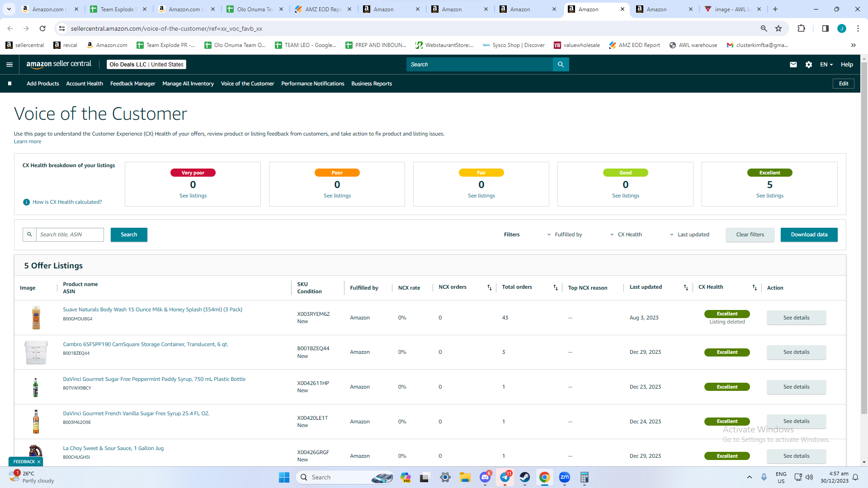Open File Explorer from the taskbar
868x488 pixels.
[x=465, y=477]
